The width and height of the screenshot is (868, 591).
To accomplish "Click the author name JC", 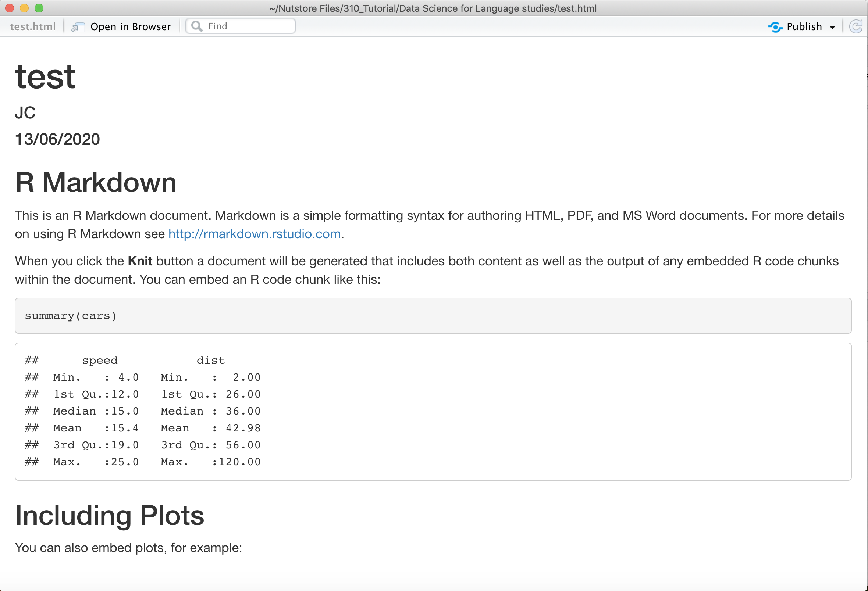I will tap(25, 113).
